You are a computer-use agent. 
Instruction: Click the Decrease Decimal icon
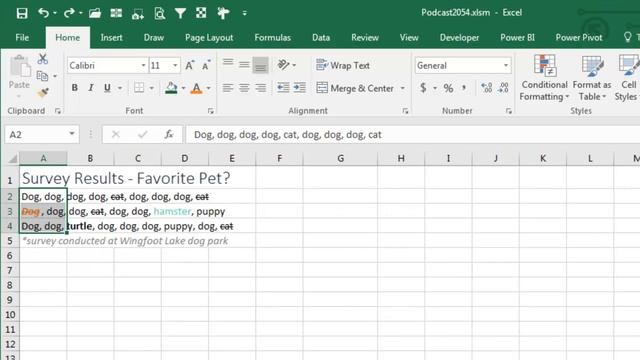[504, 88]
